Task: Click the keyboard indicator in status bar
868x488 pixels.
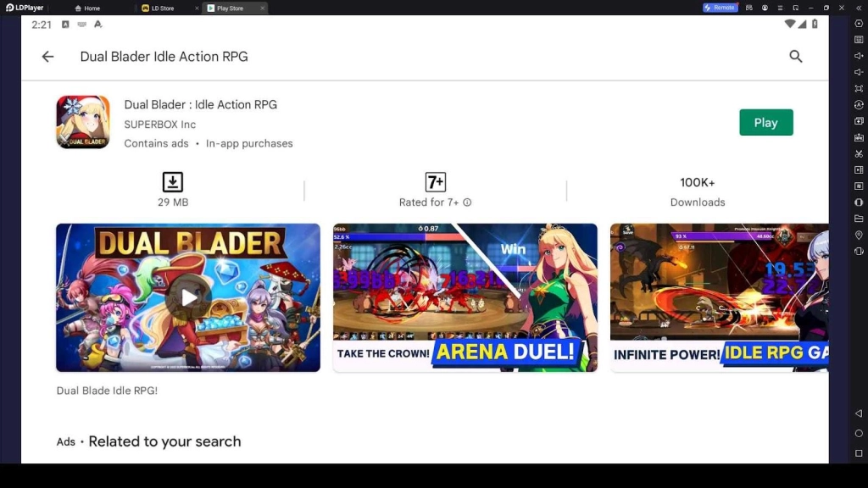Action: [x=82, y=25]
